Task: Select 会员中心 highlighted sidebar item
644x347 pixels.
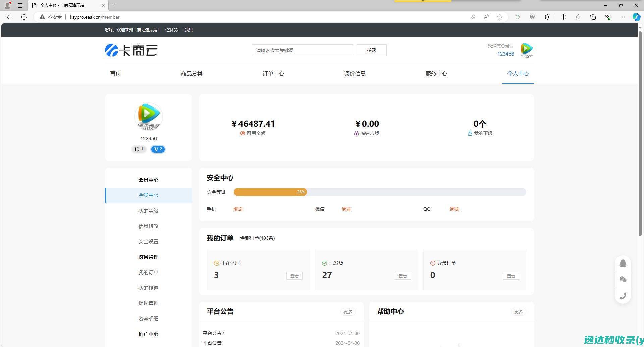Action: (x=149, y=195)
